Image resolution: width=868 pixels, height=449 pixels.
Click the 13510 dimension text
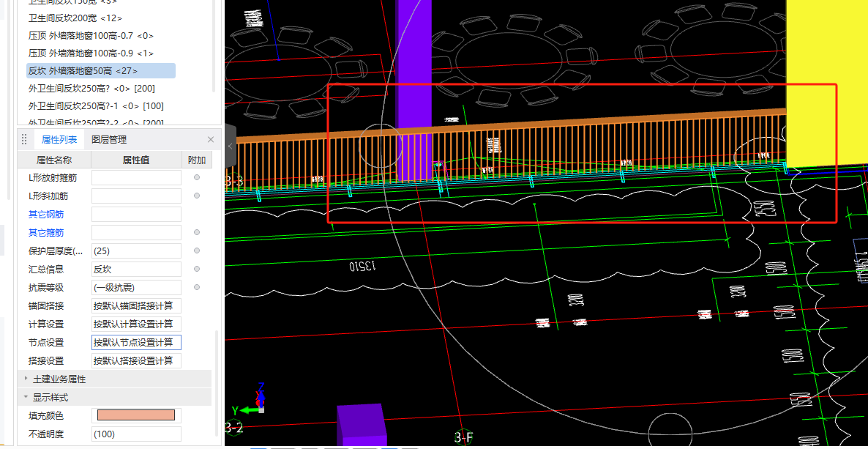[362, 266]
